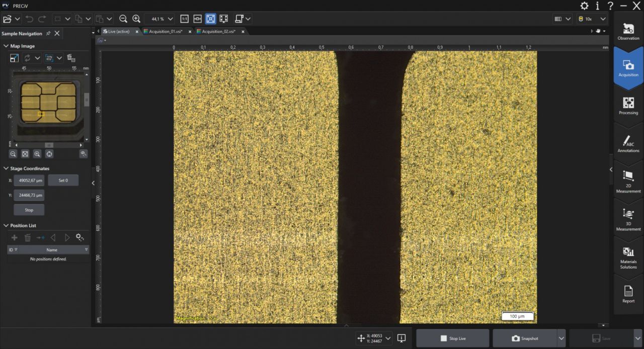Select the ABC Annotations module

pos(628,144)
